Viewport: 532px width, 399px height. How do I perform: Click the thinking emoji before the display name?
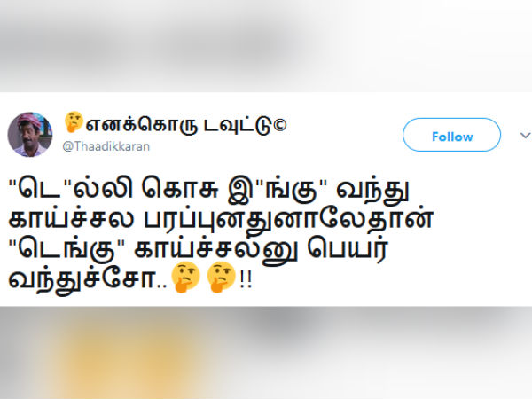tap(74, 121)
